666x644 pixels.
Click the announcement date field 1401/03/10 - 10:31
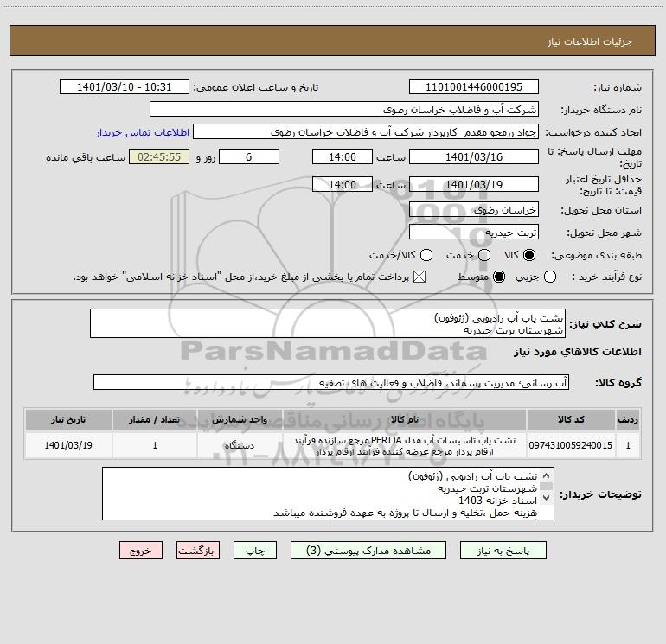[x=124, y=87]
